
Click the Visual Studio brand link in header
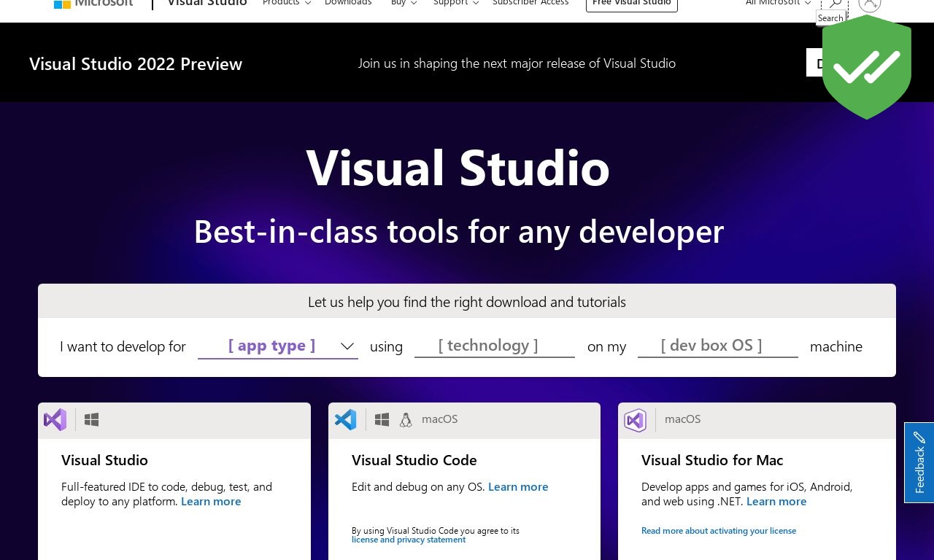(x=207, y=3)
